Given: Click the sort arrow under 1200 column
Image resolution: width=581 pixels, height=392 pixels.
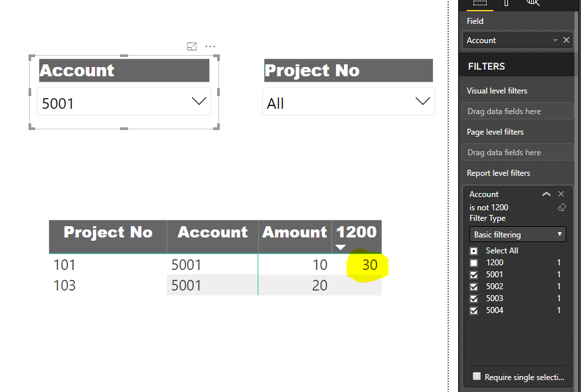Looking at the screenshot, I should pyautogui.click(x=340, y=247).
